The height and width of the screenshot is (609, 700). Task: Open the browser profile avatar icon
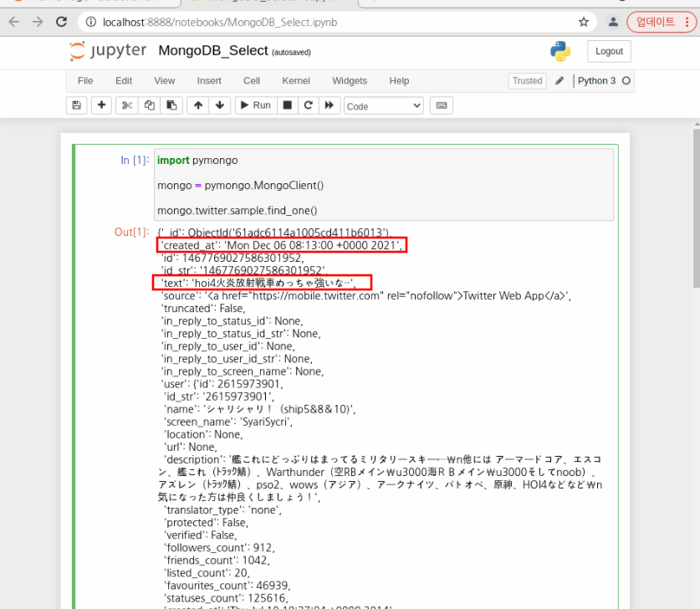[613, 22]
